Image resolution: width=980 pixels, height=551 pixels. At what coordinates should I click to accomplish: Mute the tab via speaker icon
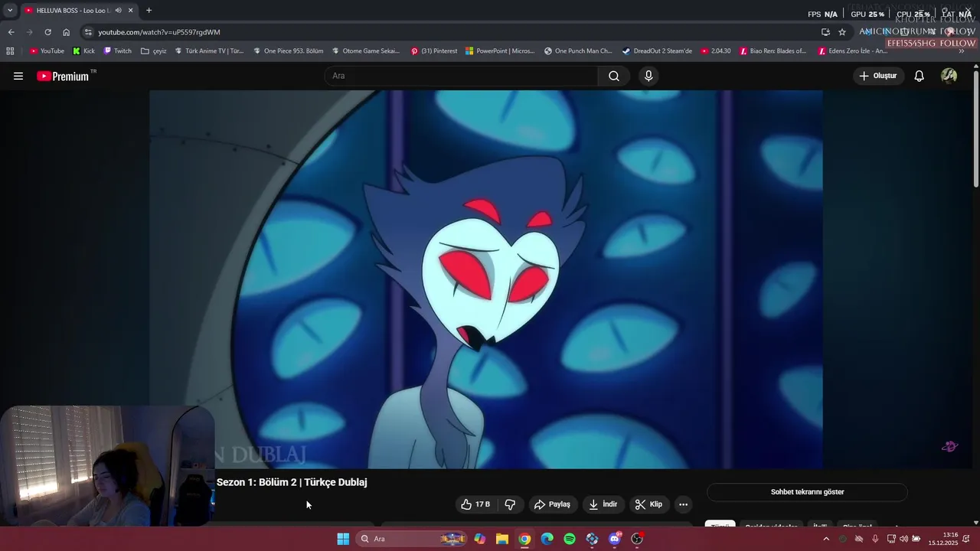(x=118, y=11)
